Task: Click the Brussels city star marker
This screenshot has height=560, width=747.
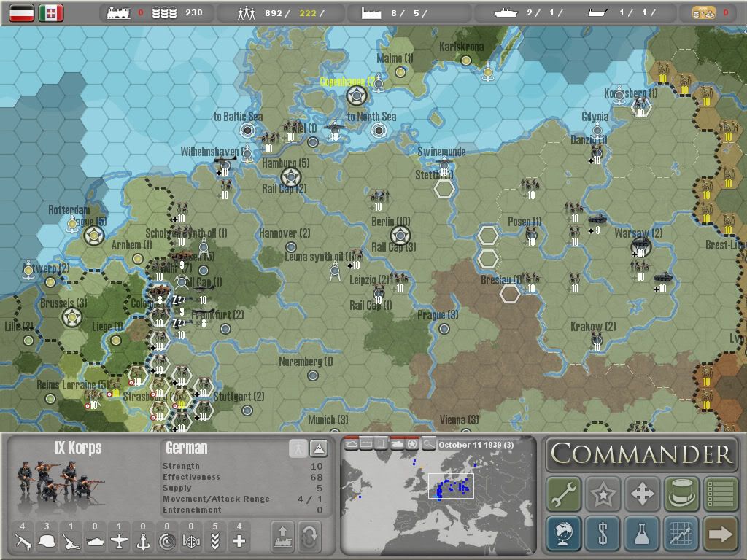Action: coord(72,317)
